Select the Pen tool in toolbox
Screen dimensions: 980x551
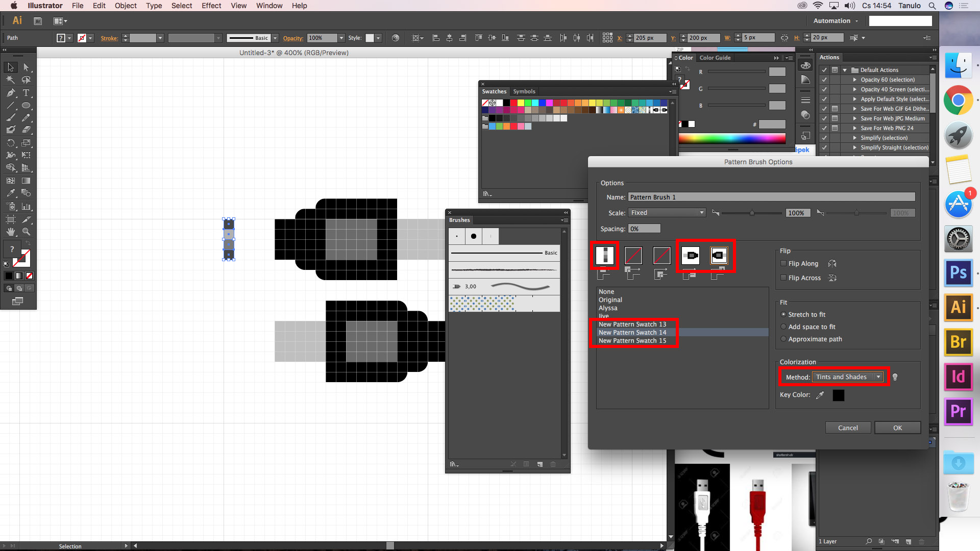[x=11, y=93]
